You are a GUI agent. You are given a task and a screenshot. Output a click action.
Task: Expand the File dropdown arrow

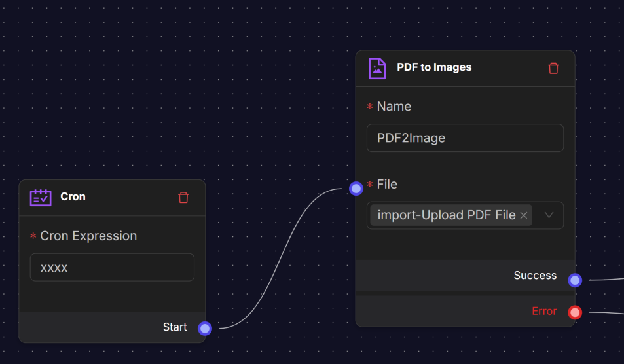click(x=549, y=215)
